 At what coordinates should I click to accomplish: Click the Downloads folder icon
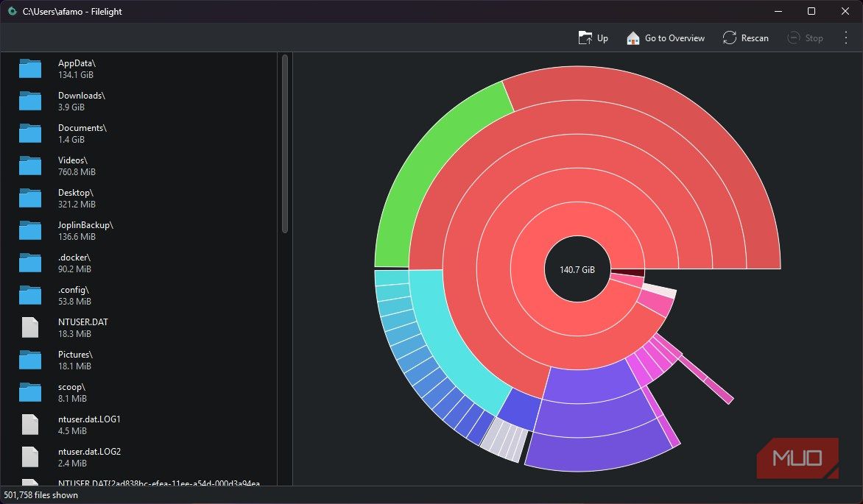[x=30, y=102]
